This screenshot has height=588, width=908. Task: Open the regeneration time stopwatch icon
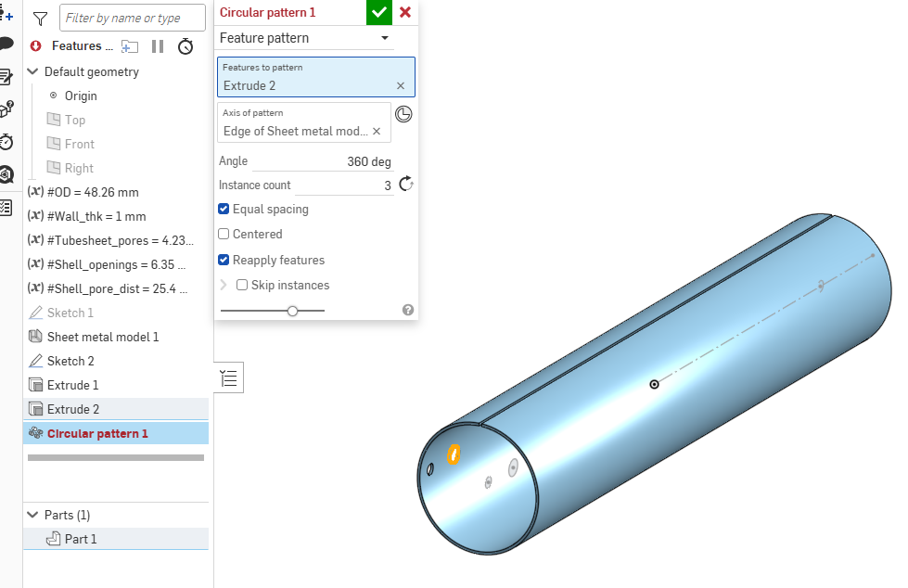pyautogui.click(x=185, y=46)
